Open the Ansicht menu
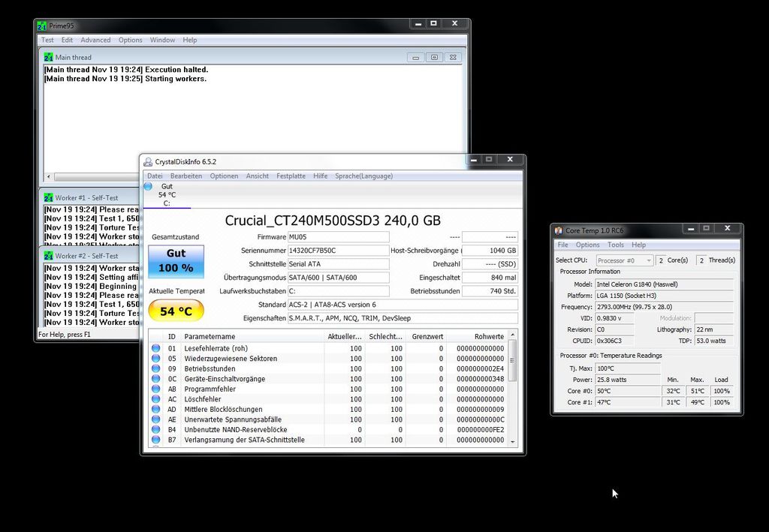The height and width of the screenshot is (532, 769). 258,176
